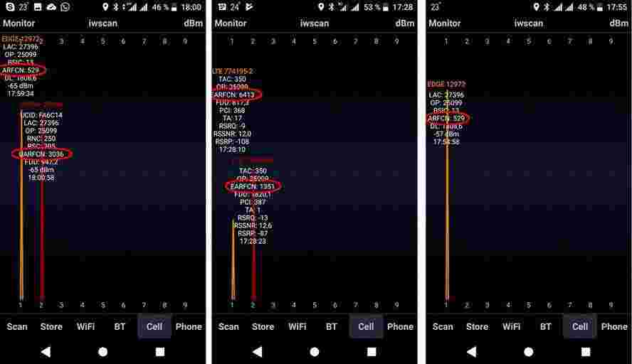The height and width of the screenshot is (364, 632).
Task: Select circled EARFCN 3036 entry on left phone
Action: 42,154
